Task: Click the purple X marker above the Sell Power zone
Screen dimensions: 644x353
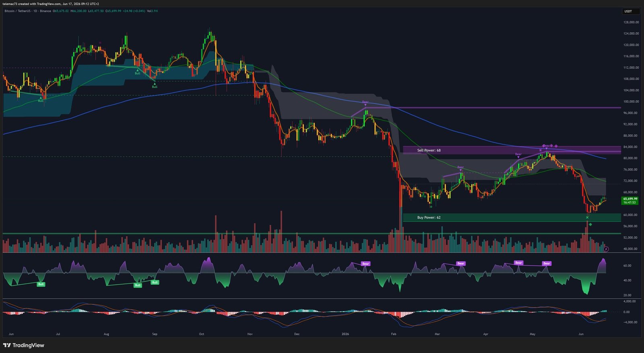Action: pyautogui.click(x=541, y=150)
